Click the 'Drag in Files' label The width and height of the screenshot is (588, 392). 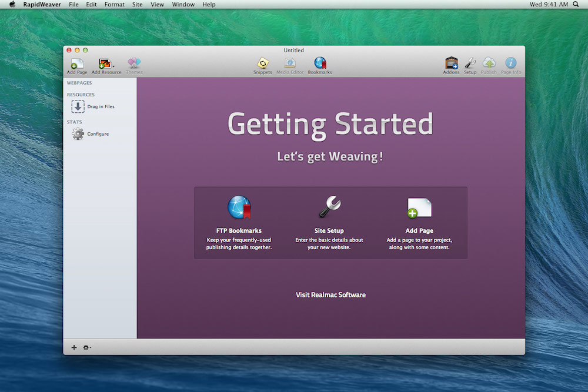(101, 107)
